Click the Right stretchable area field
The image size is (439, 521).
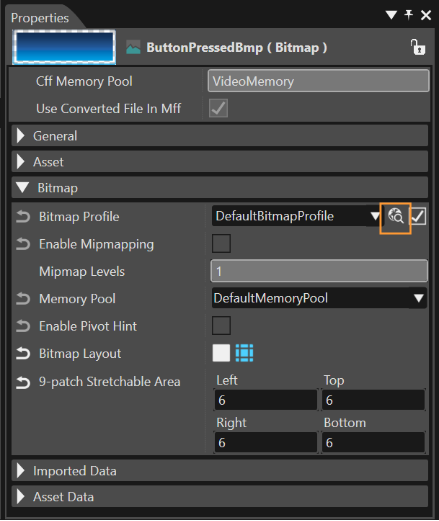point(266,443)
